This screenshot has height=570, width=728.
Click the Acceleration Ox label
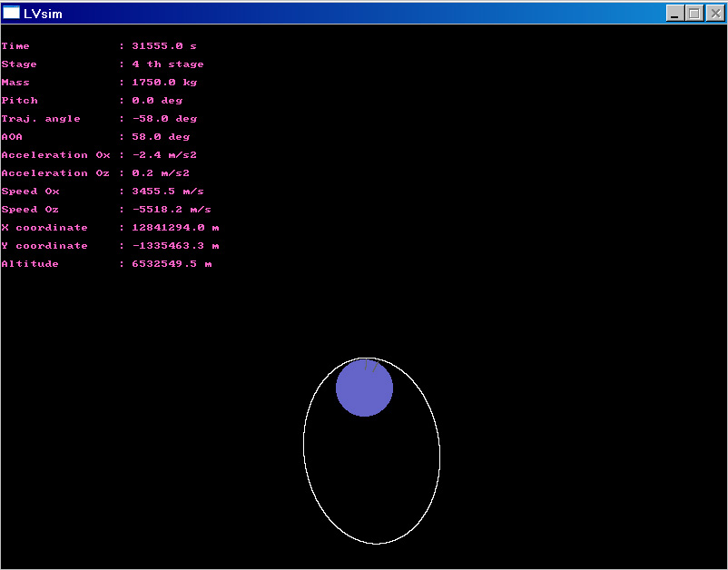55,154
